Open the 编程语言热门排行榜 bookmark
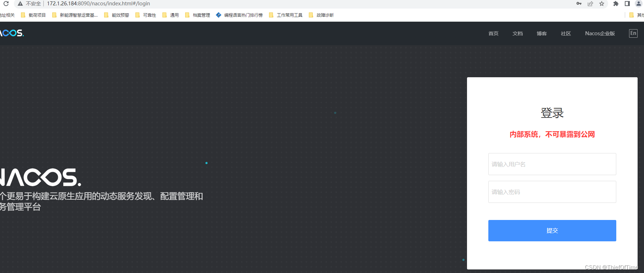This screenshot has width=644, height=273. click(x=239, y=15)
